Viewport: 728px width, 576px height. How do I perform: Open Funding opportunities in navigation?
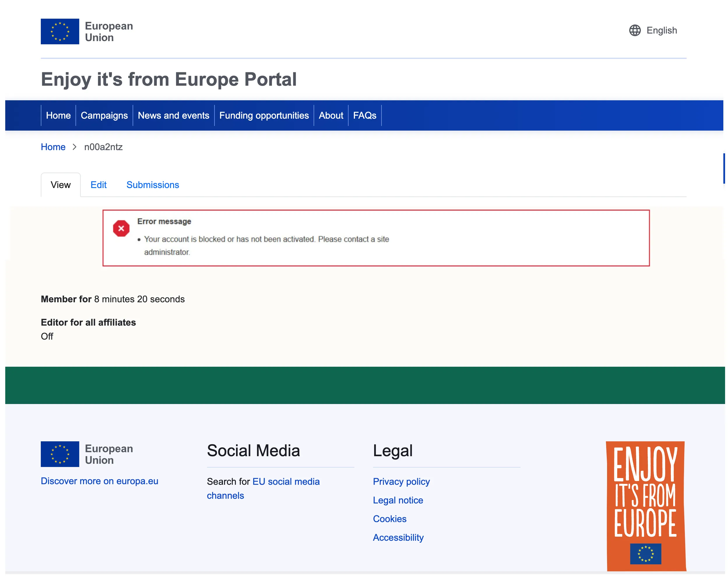(x=264, y=115)
